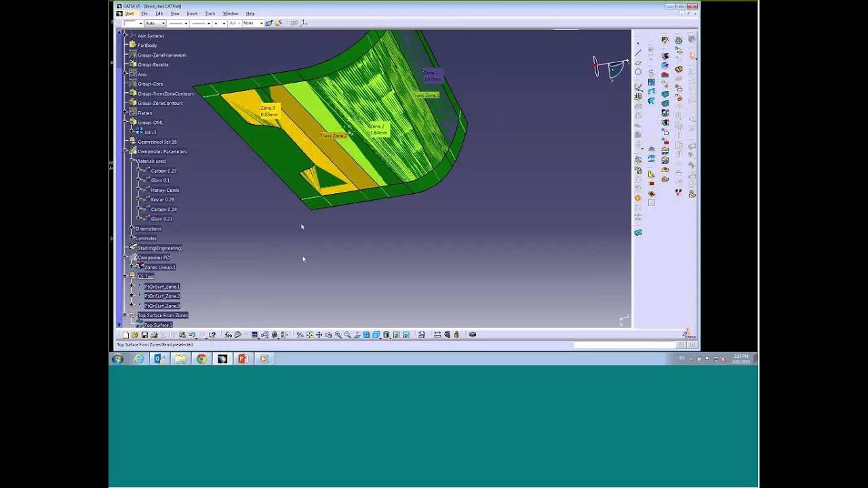Screen dimensions: 868x488
Task: Select Group-TransZoneContours in the tree
Action: [x=166, y=94]
